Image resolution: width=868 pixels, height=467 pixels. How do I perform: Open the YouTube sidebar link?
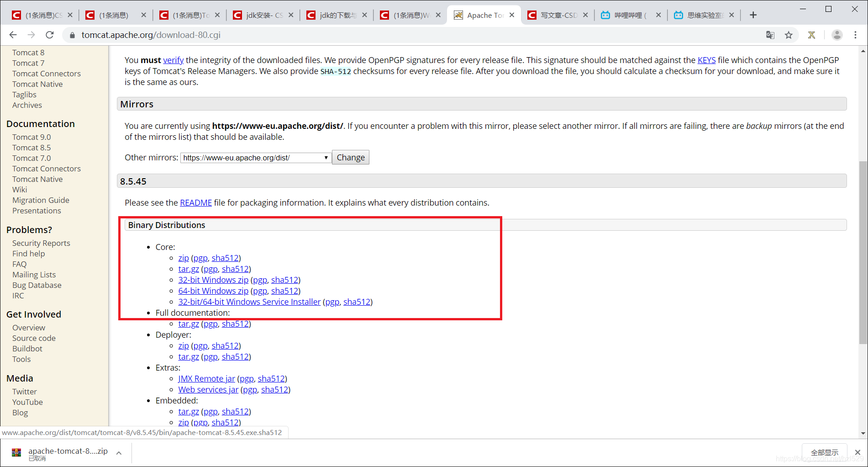pos(27,402)
